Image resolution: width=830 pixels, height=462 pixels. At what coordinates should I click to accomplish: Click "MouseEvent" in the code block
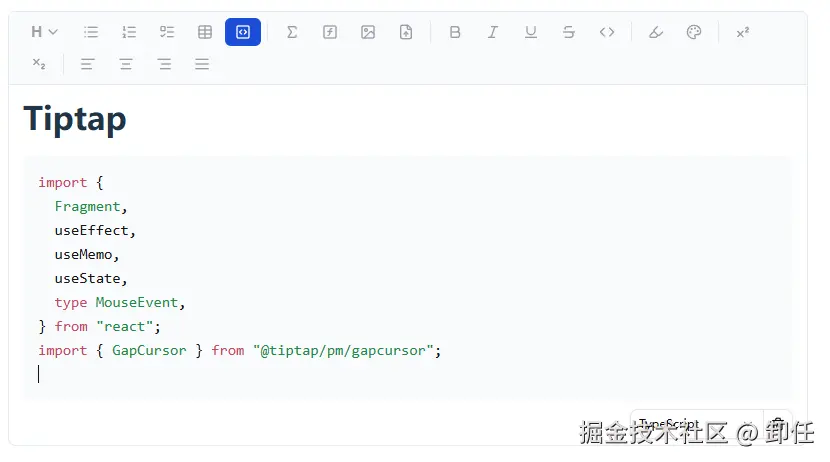point(137,302)
